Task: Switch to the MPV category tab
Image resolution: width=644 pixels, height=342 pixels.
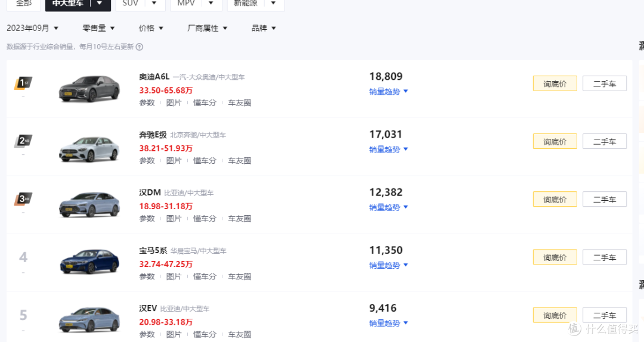Action: pos(186,4)
